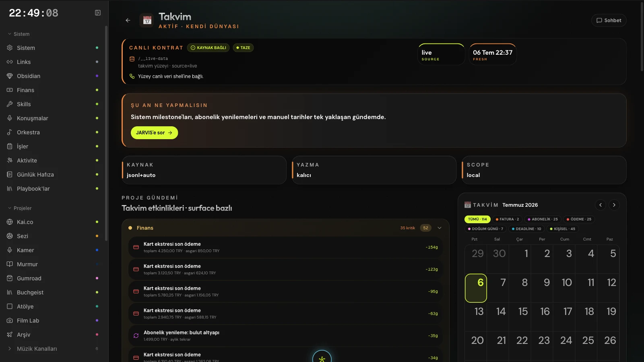Click the Skills wrench icon
This screenshot has height=362, width=644.
(10, 104)
